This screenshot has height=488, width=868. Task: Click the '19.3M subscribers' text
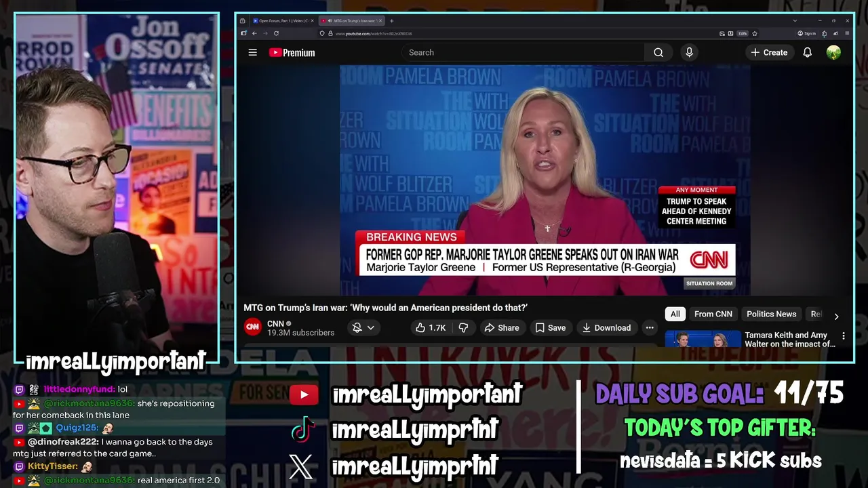tap(300, 333)
